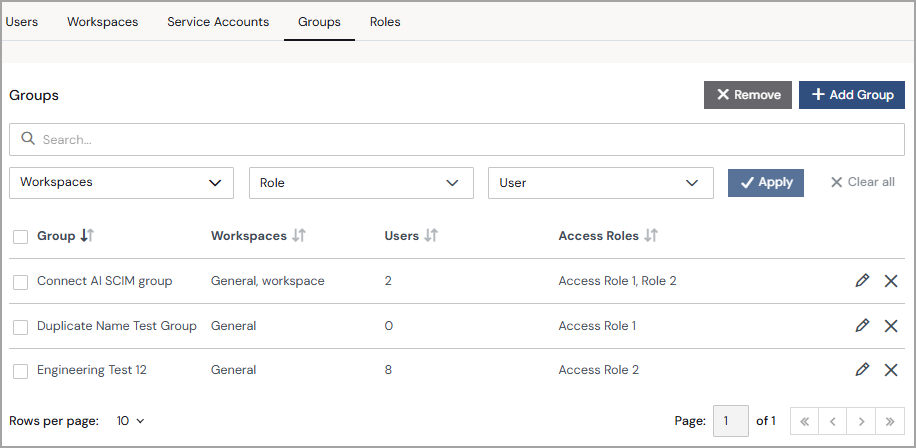Click the 'Access Role 2' cell

tap(599, 370)
